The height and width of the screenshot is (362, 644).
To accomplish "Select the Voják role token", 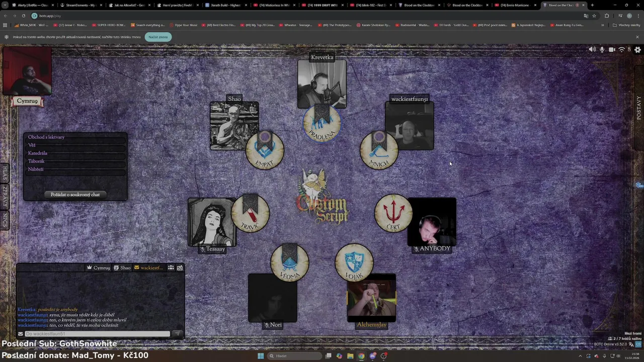I will pos(354,262).
